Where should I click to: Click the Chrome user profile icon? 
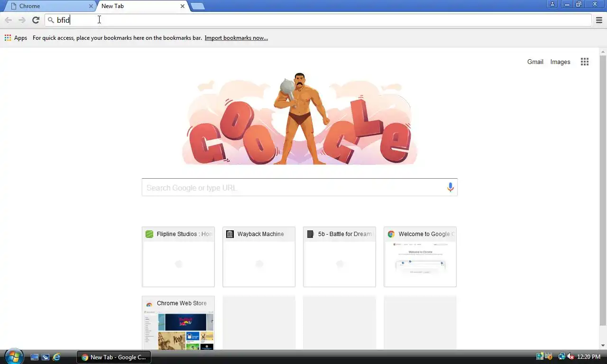(x=552, y=4)
